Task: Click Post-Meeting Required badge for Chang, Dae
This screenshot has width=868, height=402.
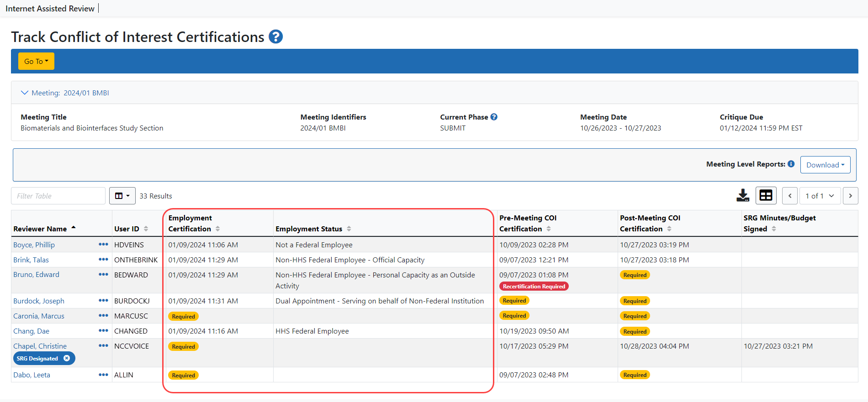Action: point(635,331)
